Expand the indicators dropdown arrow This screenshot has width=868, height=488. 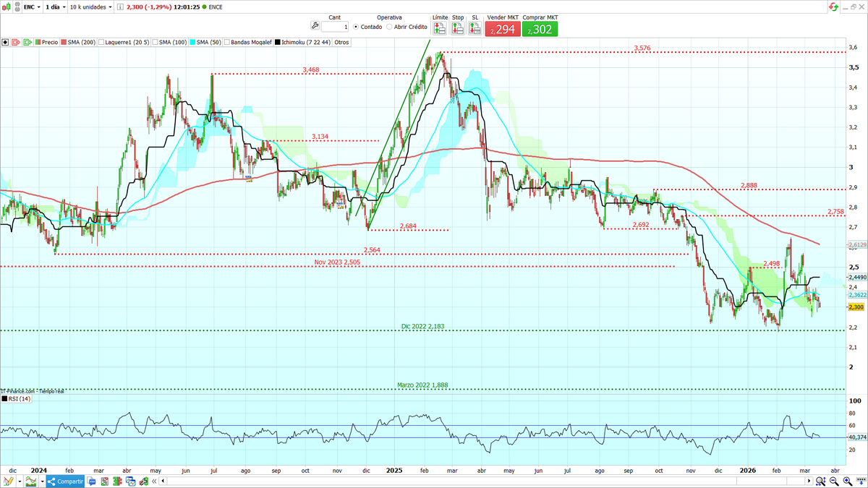42,481
